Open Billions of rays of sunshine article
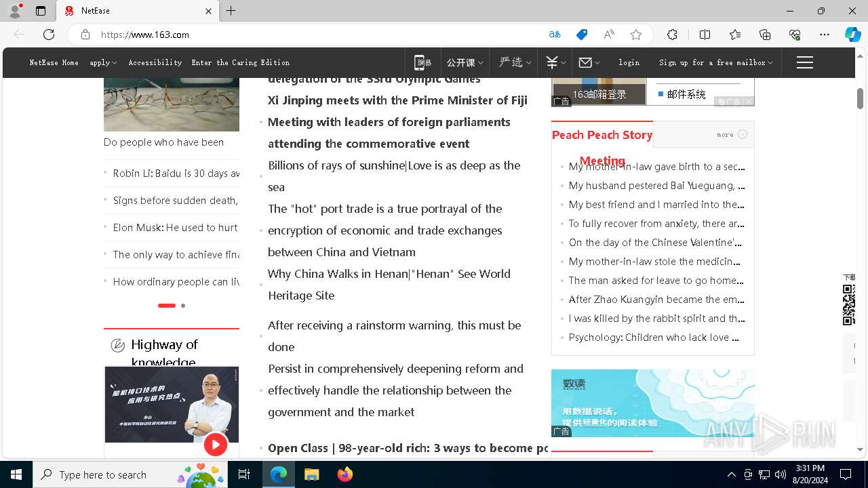This screenshot has height=488, width=868. point(394,176)
